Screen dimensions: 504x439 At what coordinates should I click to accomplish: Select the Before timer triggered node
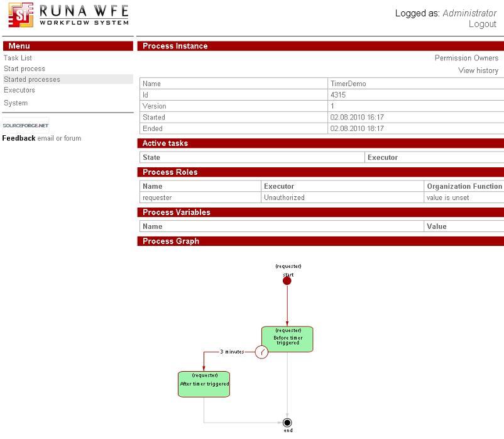coord(287,338)
